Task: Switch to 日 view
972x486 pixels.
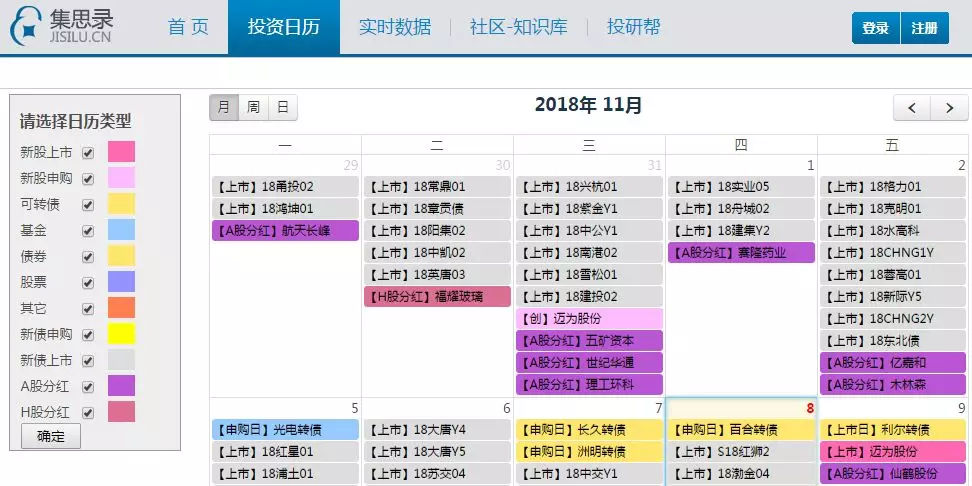Action: (283, 107)
